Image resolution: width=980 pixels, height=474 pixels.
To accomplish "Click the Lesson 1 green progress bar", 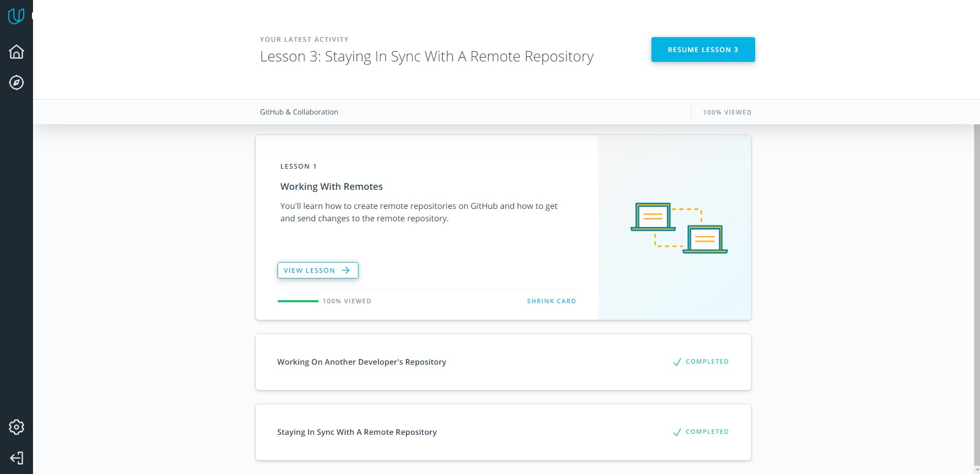I will tap(298, 301).
